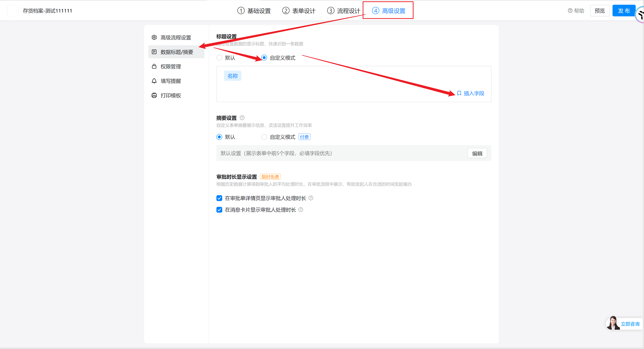
Task: Click help icon after 在消息卡片显示审批人处理时长
Action: pyautogui.click(x=301, y=210)
